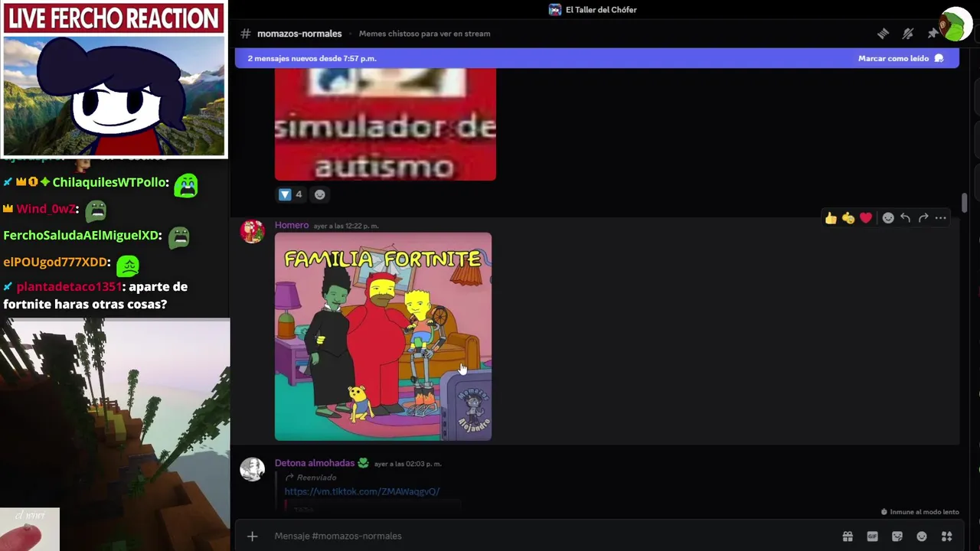This screenshot has height=551, width=980.
Task: Open the GIF picker
Action: (872, 536)
